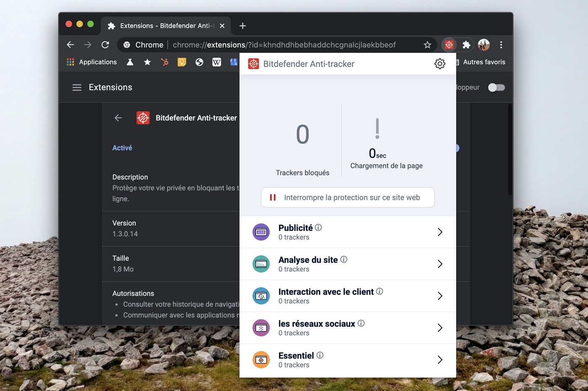This screenshot has height=391, width=588.
Task: Bookmark this page with the star icon
Action: pyautogui.click(x=427, y=45)
